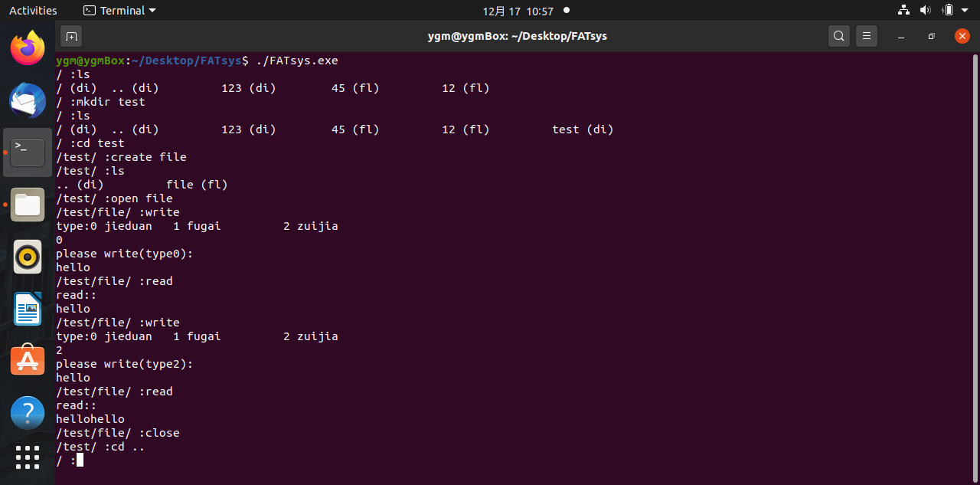Open the Terminal app menu dropdown
This screenshot has height=485, width=980.
pyautogui.click(x=119, y=11)
